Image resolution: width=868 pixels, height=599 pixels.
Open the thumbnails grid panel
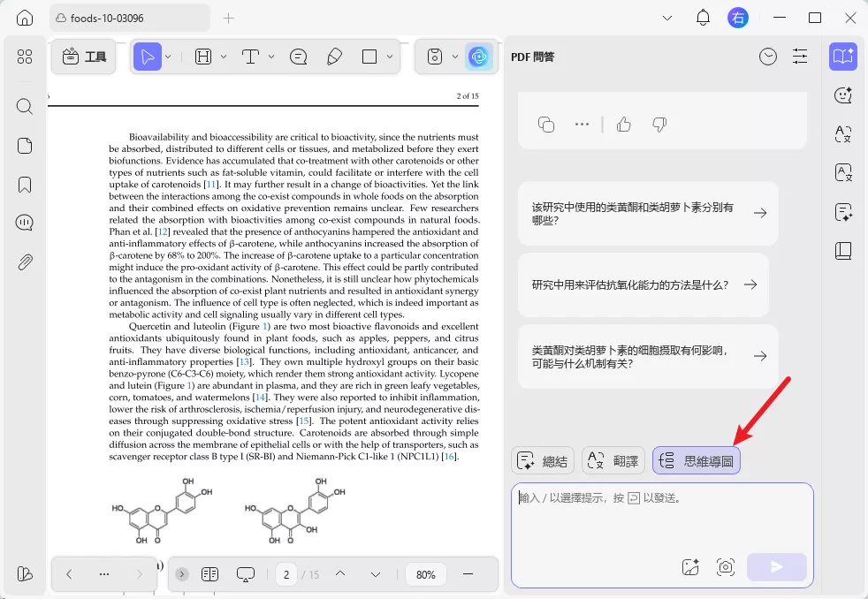(x=25, y=57)
